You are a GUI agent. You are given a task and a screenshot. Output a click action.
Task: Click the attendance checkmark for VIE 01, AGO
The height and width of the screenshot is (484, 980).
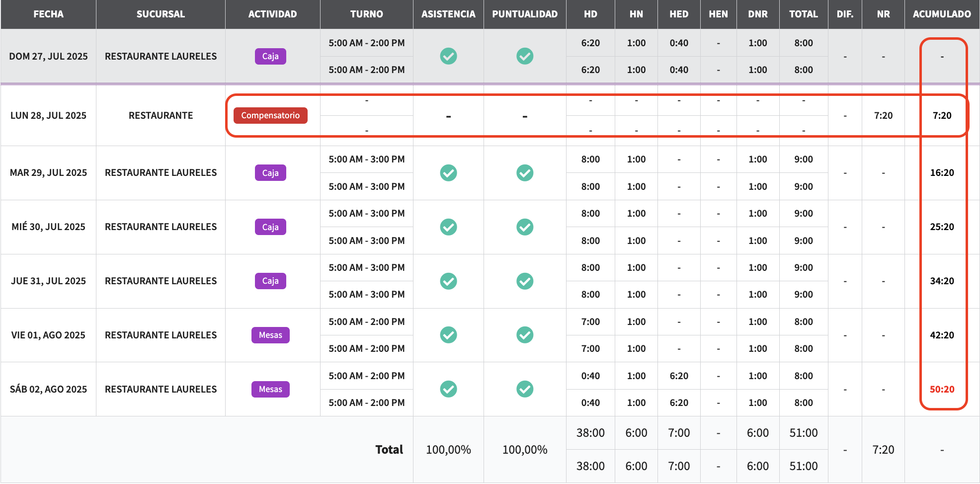448,335
